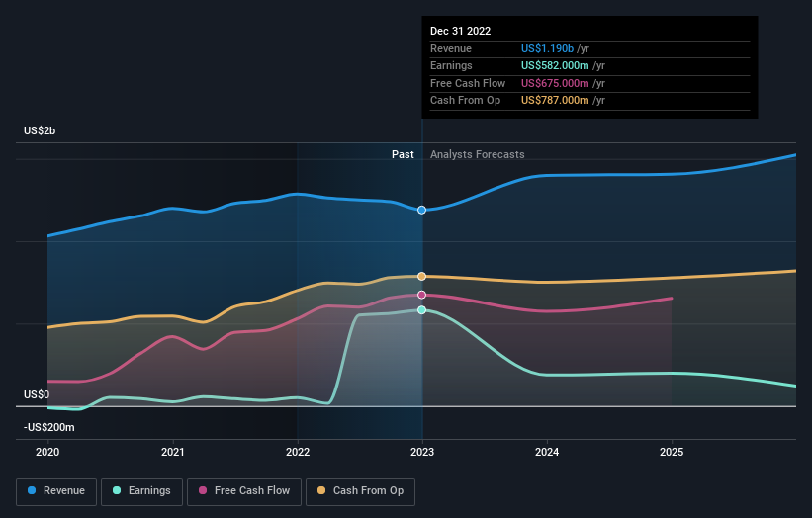Click the Revenue row label in tooltip
This screenshot has height=518, width=812.
pyautogui.click(x=451, y=48)
